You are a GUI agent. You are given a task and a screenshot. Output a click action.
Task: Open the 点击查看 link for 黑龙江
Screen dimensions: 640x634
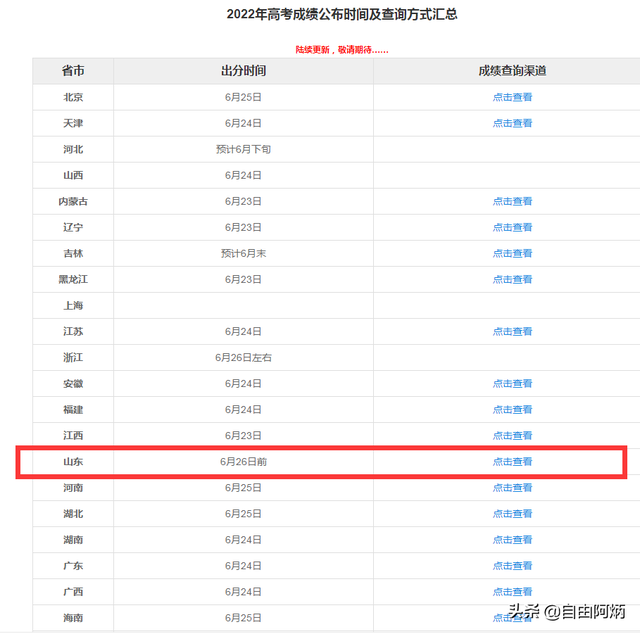click(512, 280)
